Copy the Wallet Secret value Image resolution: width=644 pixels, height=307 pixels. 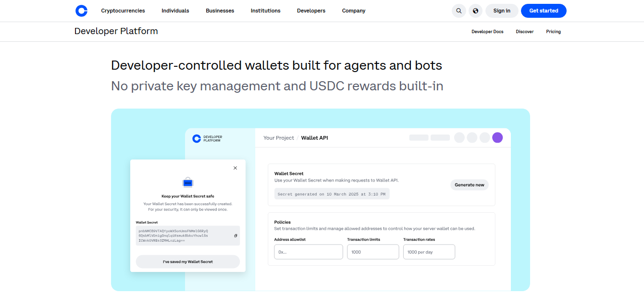(x=235, y=236)
